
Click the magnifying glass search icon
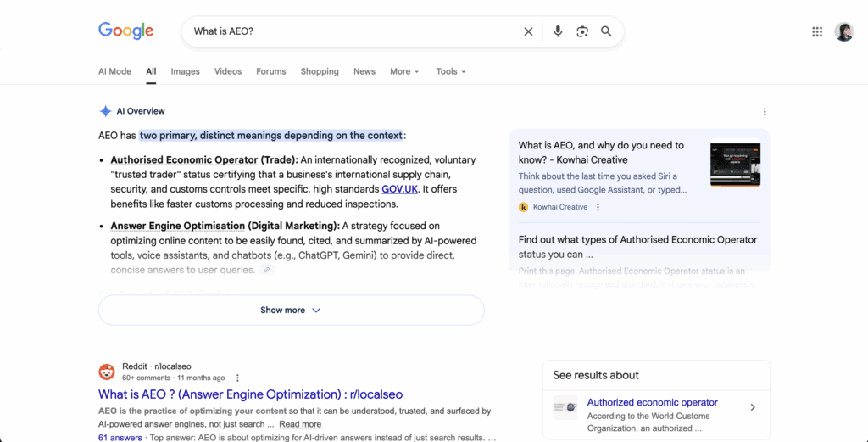tap(606, 31)
